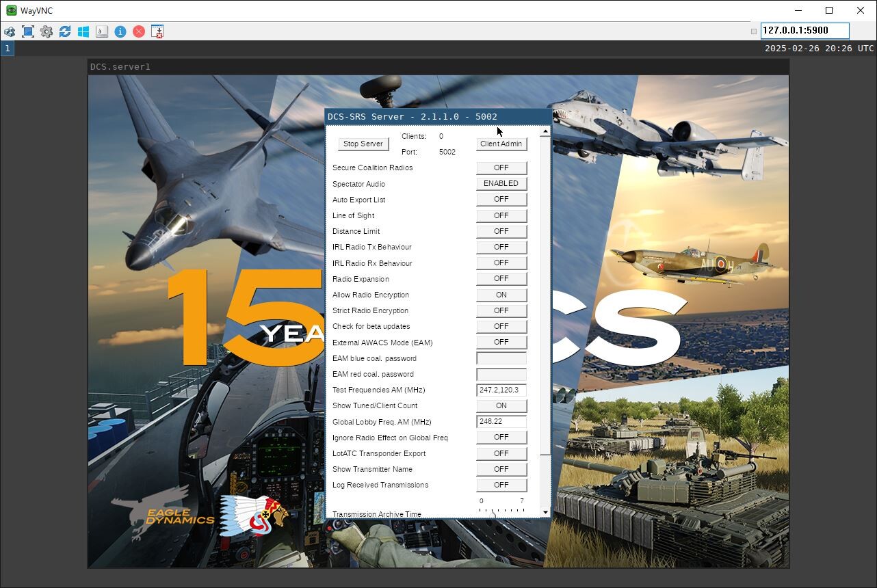Toggle IRL Radio Tx Behaviour

tap(501, 247)
